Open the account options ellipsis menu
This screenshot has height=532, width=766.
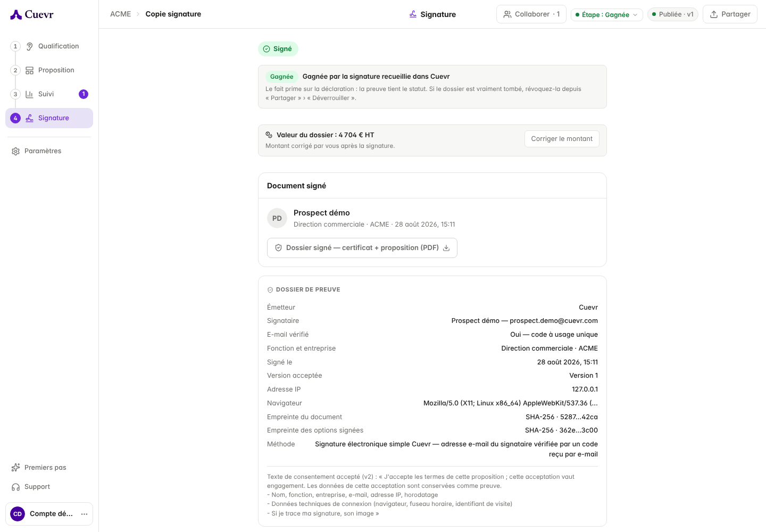(84, 514)
